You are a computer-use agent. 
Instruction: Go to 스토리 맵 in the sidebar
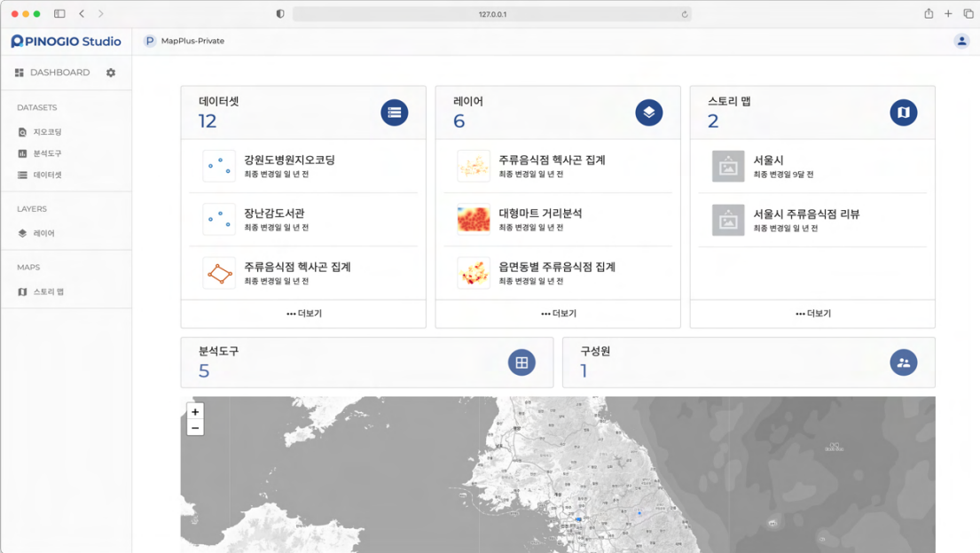point(48,292)
